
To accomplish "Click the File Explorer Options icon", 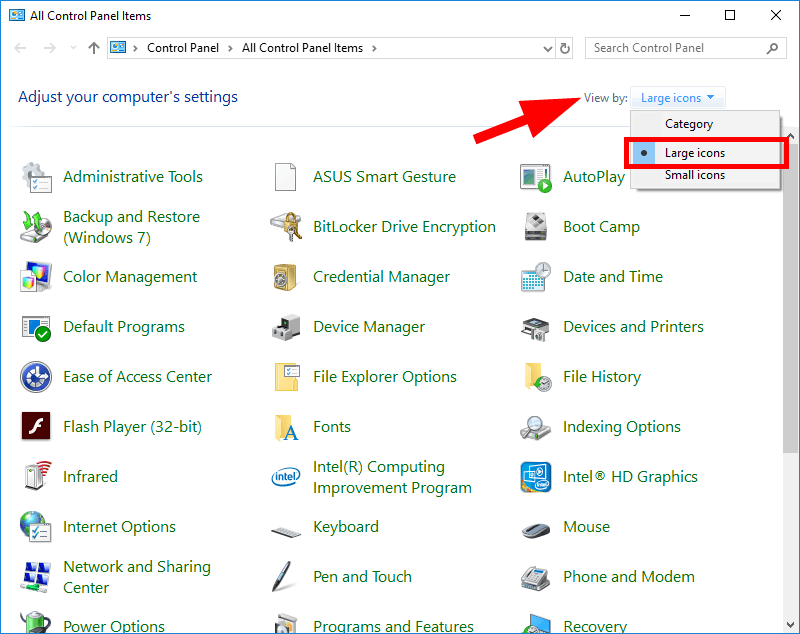I will pos(287,377).
